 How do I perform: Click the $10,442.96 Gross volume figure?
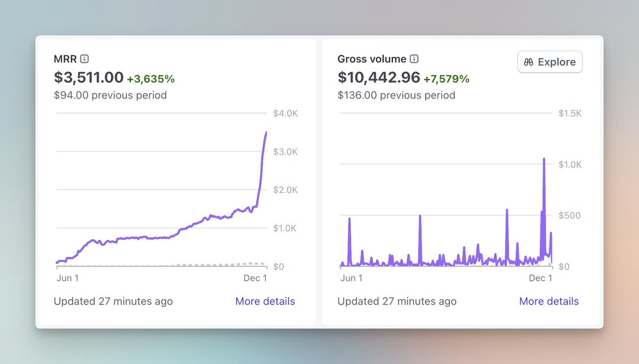click(x=379, y=77)
